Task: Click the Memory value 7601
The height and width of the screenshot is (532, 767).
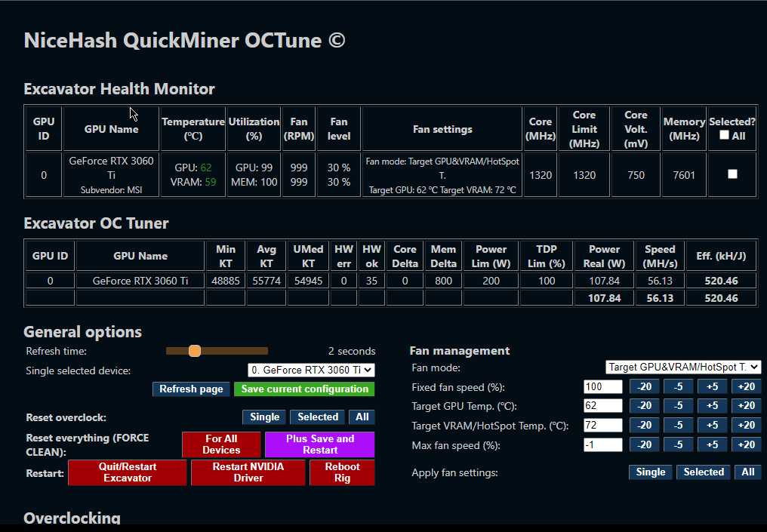Action: (684, 175)
